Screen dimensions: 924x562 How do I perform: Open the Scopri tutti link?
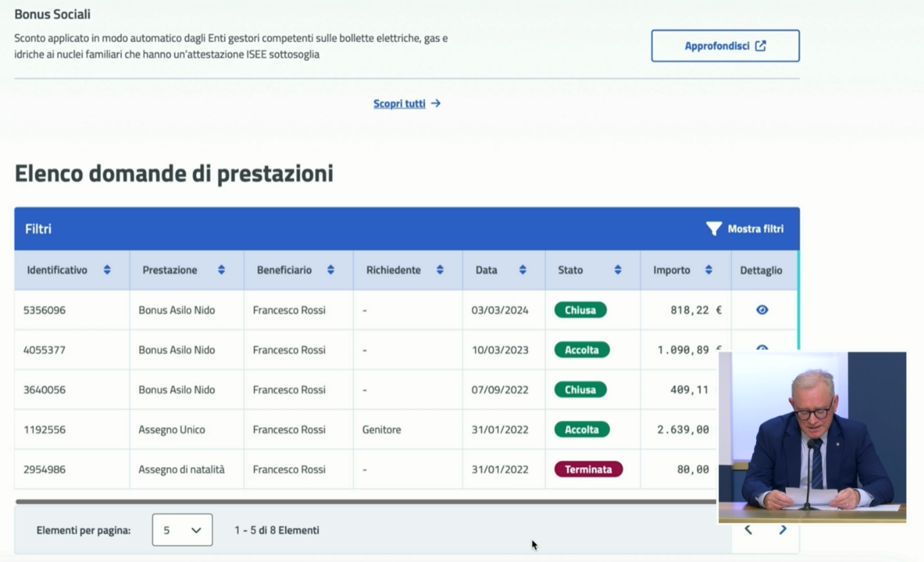coord(407,104)
